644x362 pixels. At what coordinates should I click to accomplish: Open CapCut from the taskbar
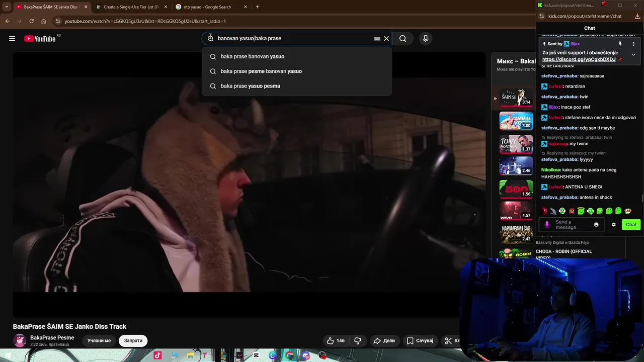(x=256, y=355)
